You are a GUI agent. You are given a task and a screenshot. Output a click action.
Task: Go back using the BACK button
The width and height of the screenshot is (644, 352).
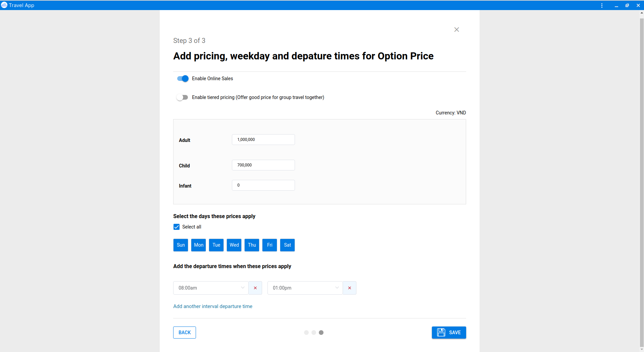point(184,332)
